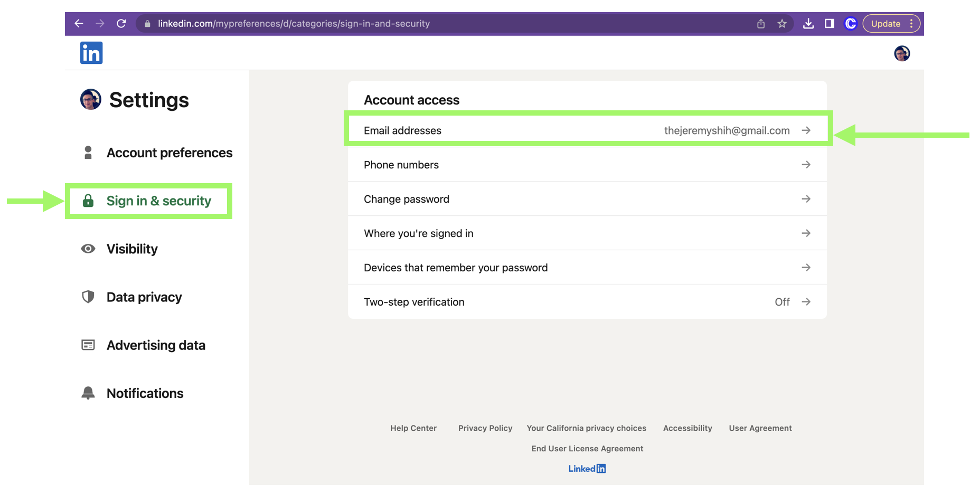Open profile avatar menu at top right

(901, 53)
